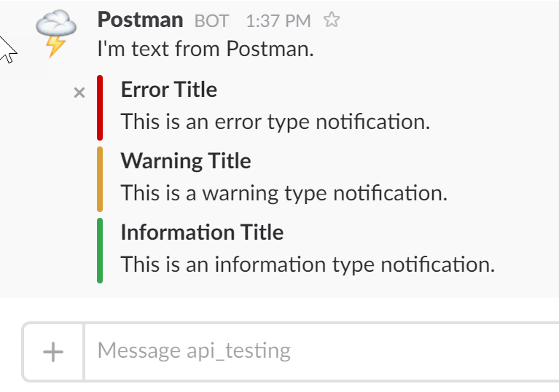Click the red error color bar

tap(100, 107)
